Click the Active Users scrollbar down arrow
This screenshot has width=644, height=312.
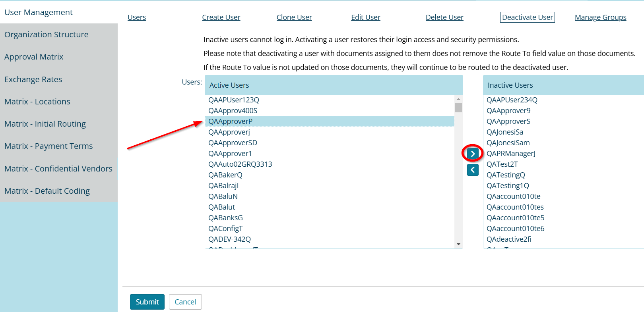tap(458, 244)
